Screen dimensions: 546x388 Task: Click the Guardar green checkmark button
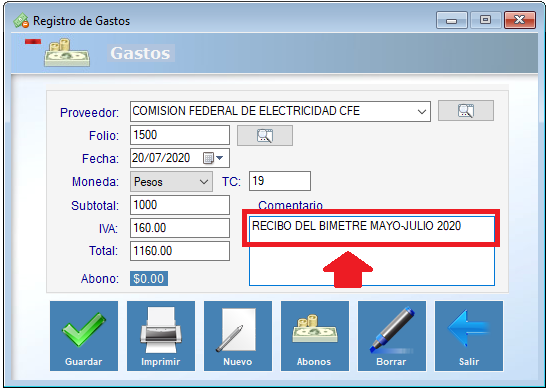point(84,336)
